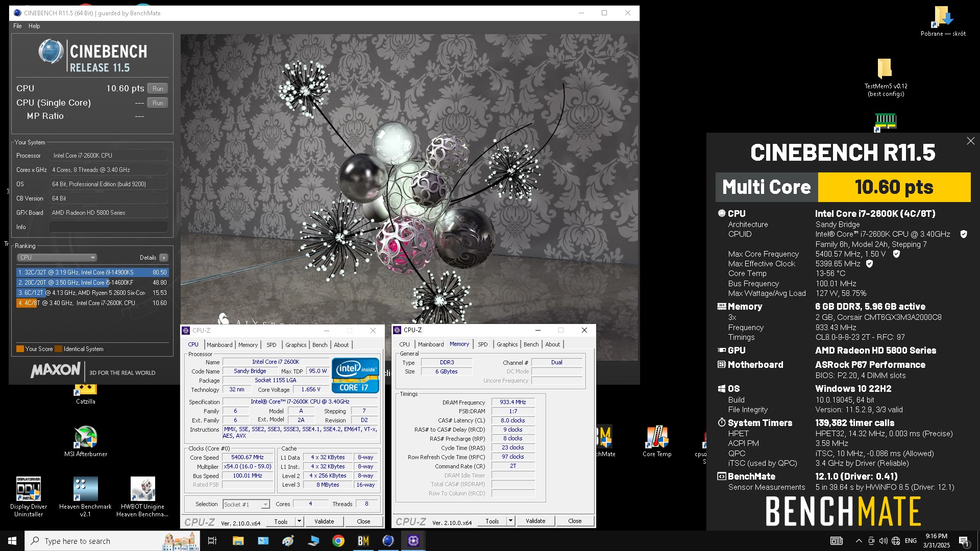Click Validate in left CPU-Z
Screen dimensions: 980x551
pyautogui.click(x=324, y=521)
